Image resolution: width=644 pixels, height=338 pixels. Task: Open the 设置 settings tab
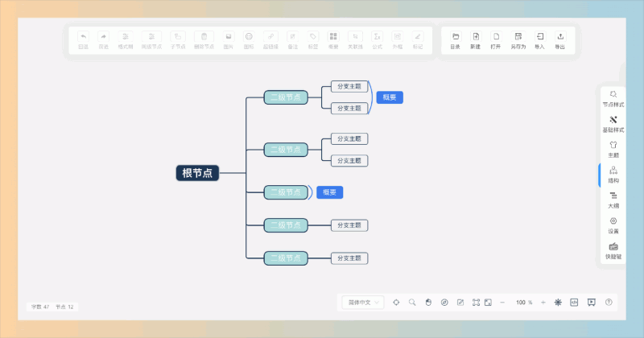(x=613, y=225)
